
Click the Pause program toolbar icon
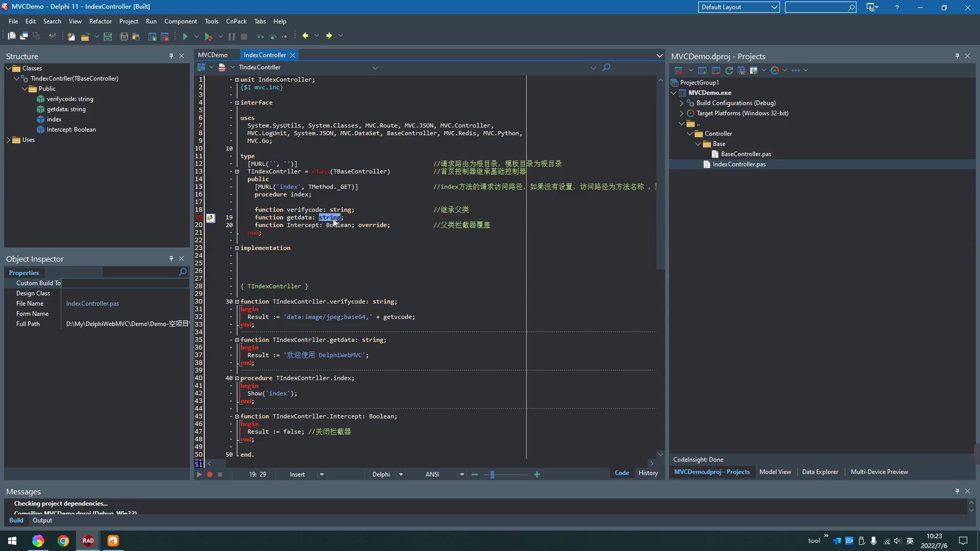point(232,36)
